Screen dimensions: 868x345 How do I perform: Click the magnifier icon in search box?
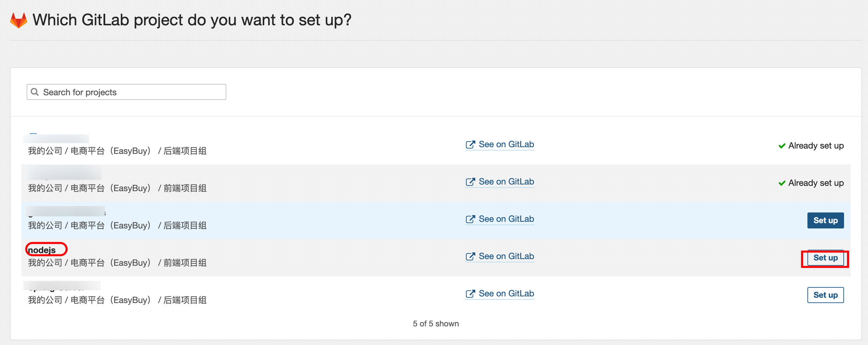[34, 92]
